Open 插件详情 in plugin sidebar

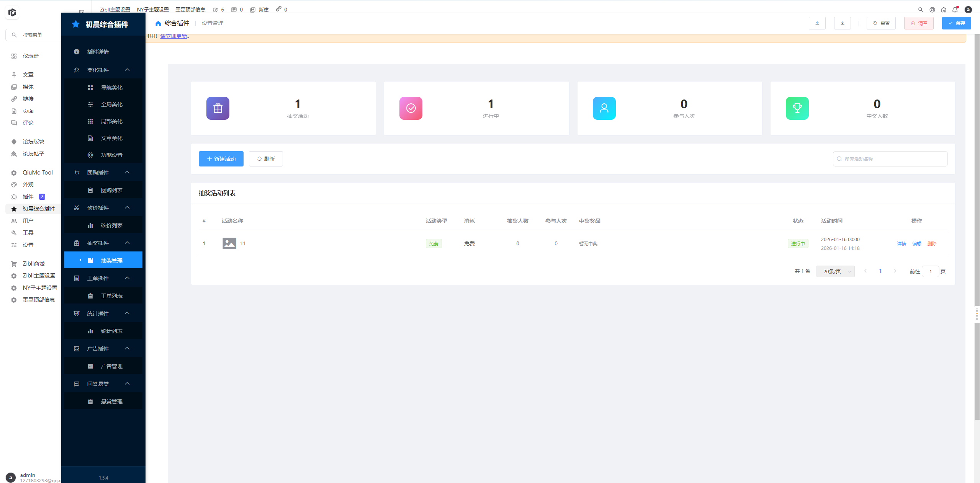point(98,52)
